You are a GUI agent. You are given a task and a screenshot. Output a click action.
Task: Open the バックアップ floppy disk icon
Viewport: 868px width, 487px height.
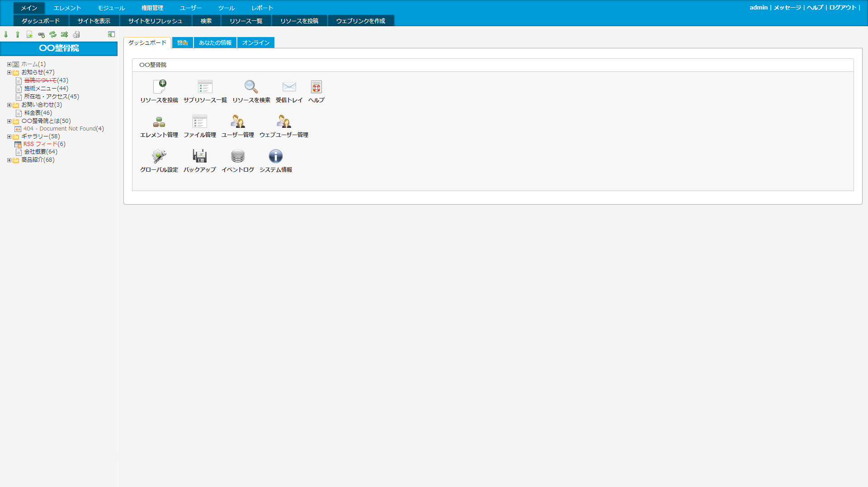pos(199,156)
